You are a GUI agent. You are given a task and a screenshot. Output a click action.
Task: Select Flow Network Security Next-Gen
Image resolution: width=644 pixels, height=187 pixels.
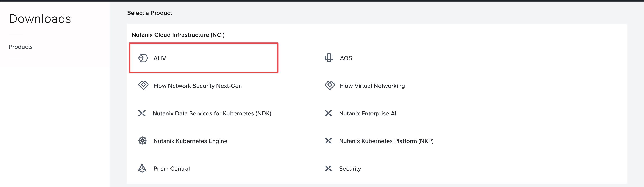click(197, 86)
